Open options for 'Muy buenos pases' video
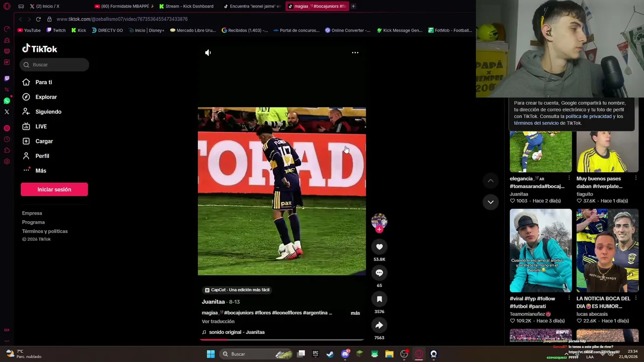The width and height of the screenshot is (644, 362). (x=636, y=178)
